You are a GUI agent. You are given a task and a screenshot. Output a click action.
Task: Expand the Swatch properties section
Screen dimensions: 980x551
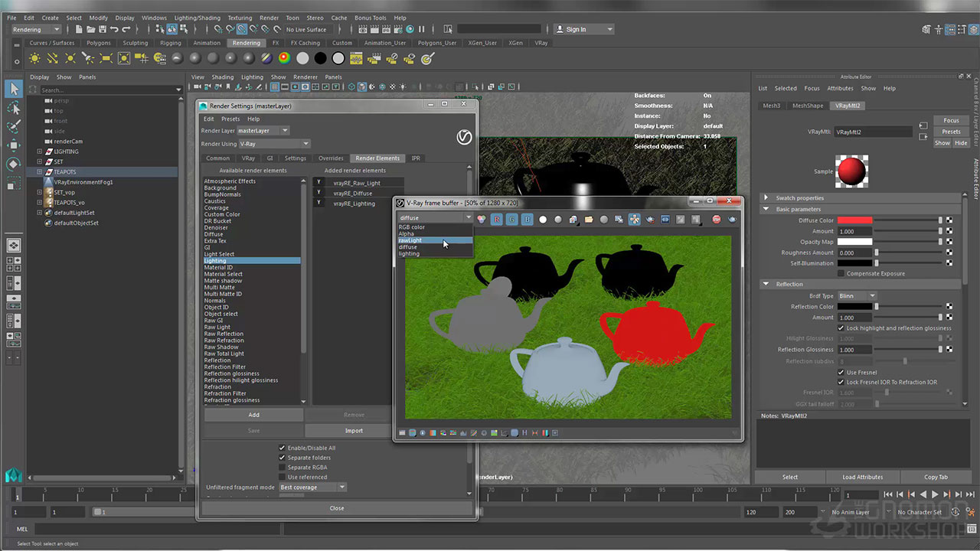click(766, 198)
